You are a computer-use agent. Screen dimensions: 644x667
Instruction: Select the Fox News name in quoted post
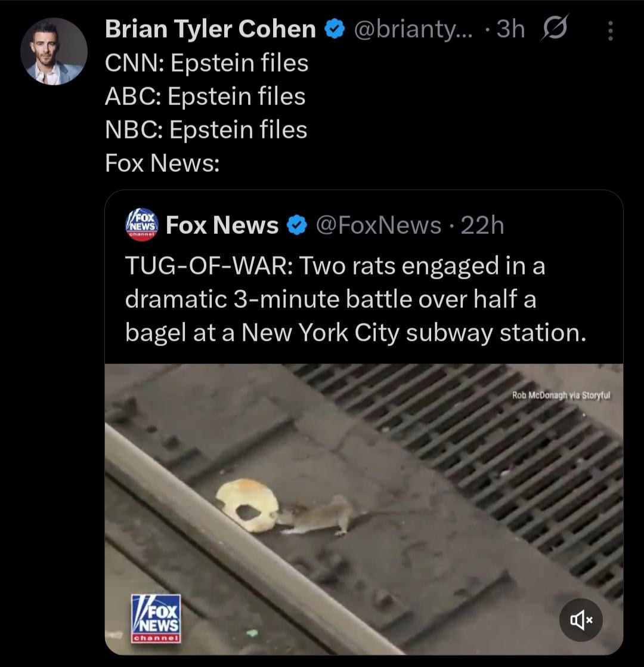pyautogui.click(x=222, y=226)
